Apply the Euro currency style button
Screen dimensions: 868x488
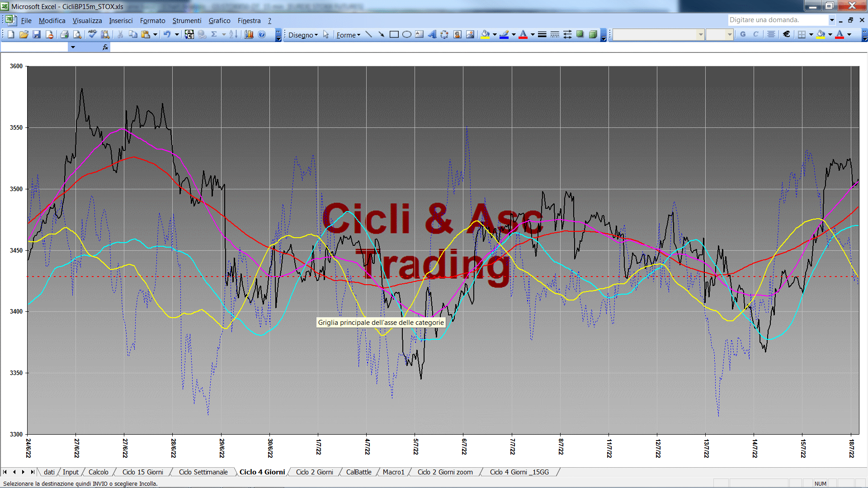[x=787, y=34]
